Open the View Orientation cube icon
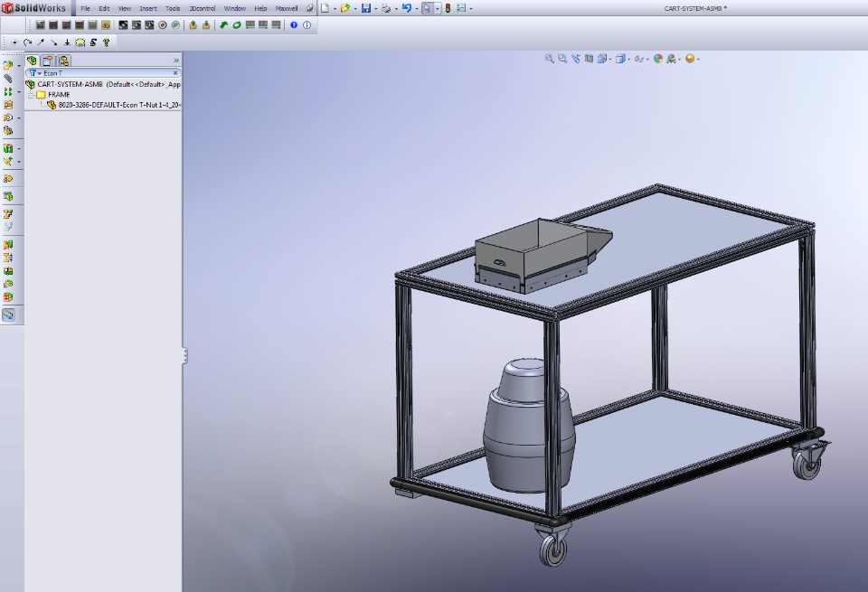Image resolution: width=868 pixels, height=592 pixels. click(602, 59)
